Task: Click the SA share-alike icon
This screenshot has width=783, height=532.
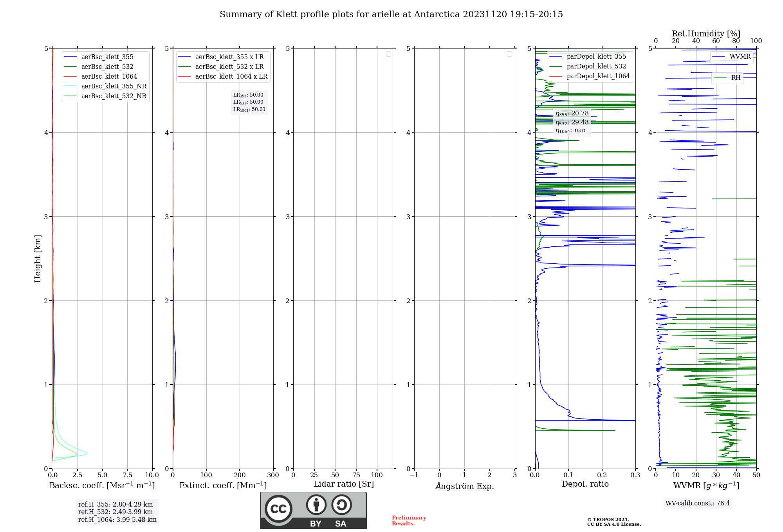Action: click(342, 505)
